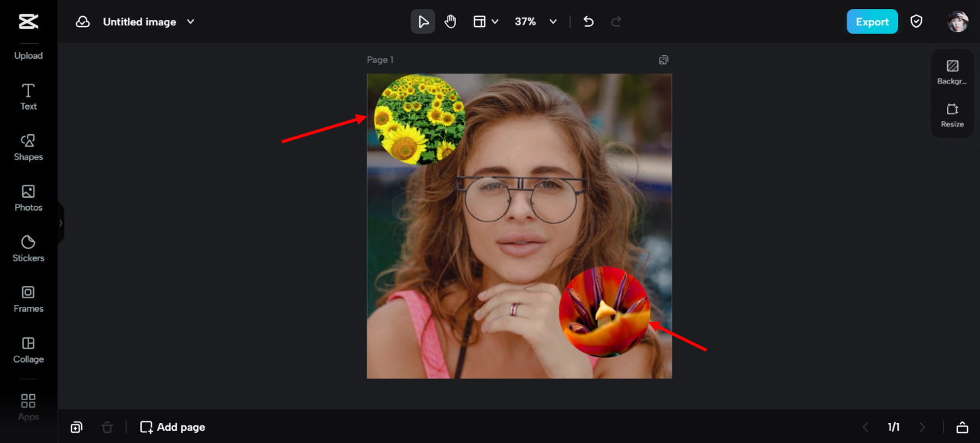Screen dimensions: 980x443
Task: Redo the last undone action
Action: pyautogui.click(x=616, y=21)
